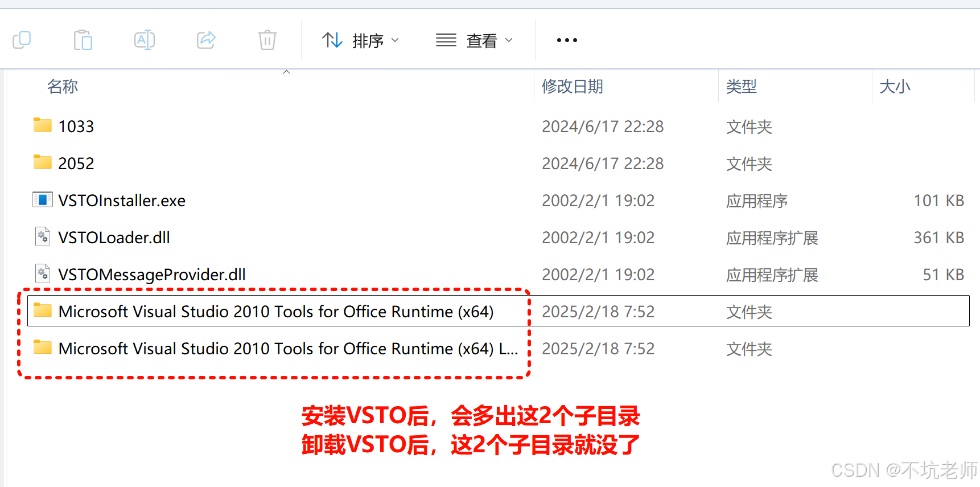This screenshot has height=487, width=980.
Task: Click the folder icon of 1033
Action: point(43,125)
